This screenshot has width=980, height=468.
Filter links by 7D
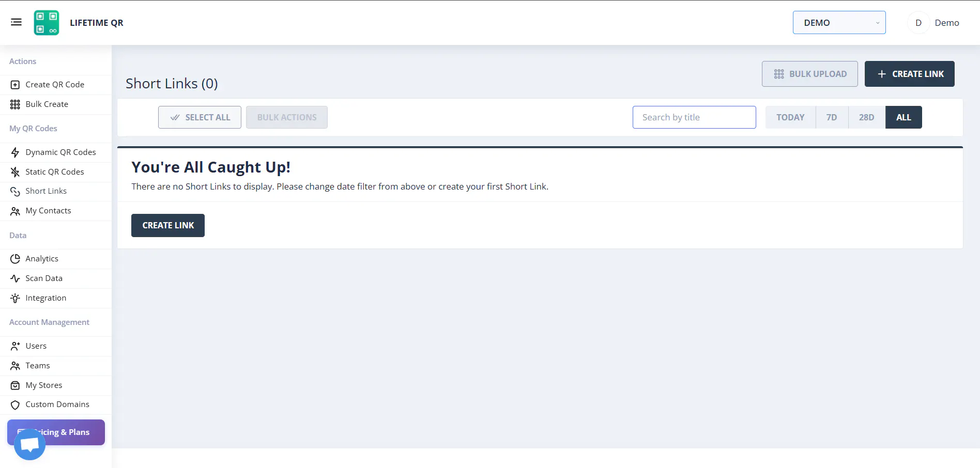pos(832,117)
